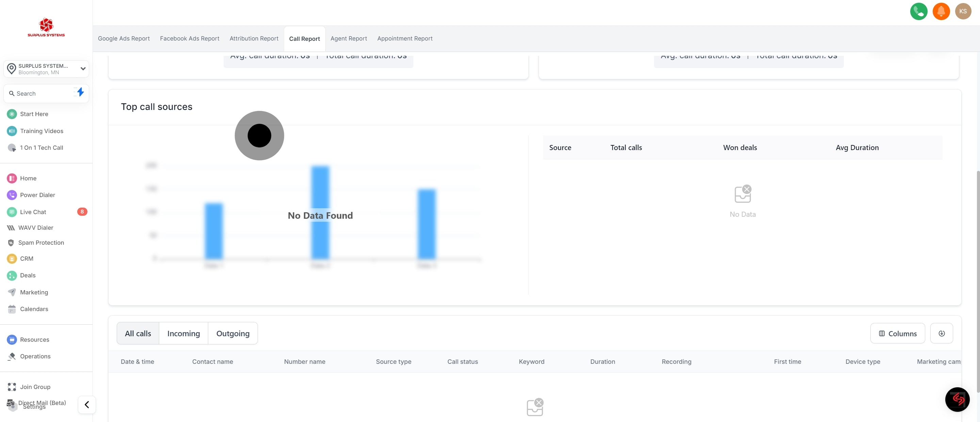Open the CRM section icon
The width and height of the screenshot is (980, 422).
(x=12, y=258)
